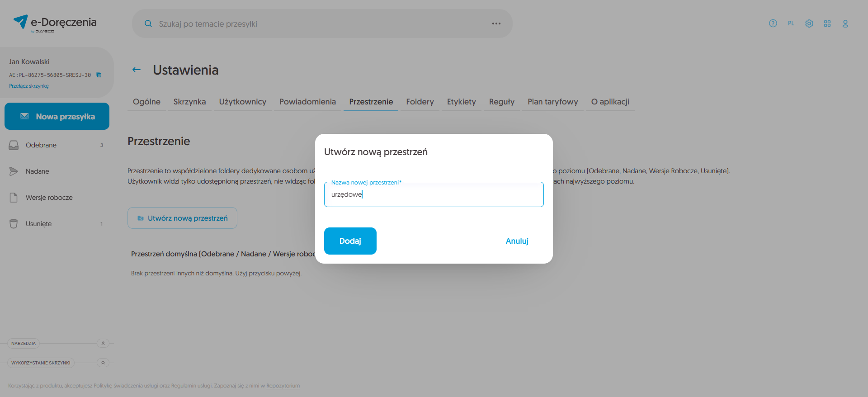Image resolution: width=868 pixels, height=397 pixels.
Task: Copy the mailbox address AE:PL-86275
Action: [x=99, y=75]
